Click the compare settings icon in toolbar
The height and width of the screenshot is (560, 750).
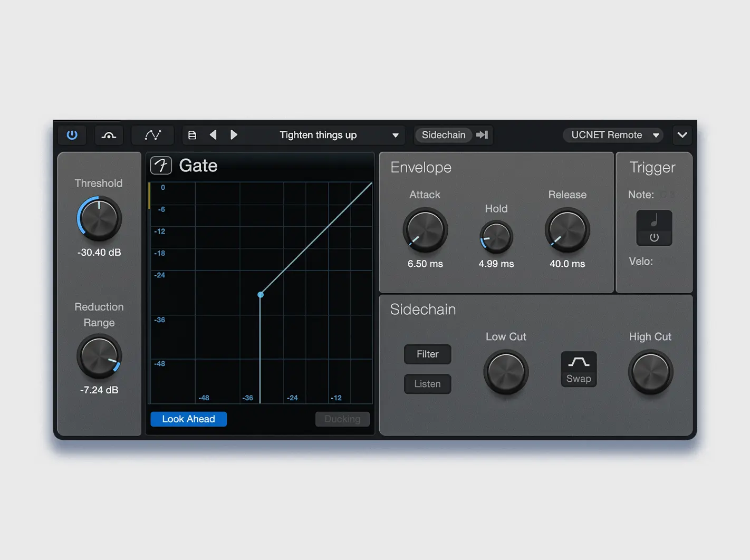[x=109, y=135]
